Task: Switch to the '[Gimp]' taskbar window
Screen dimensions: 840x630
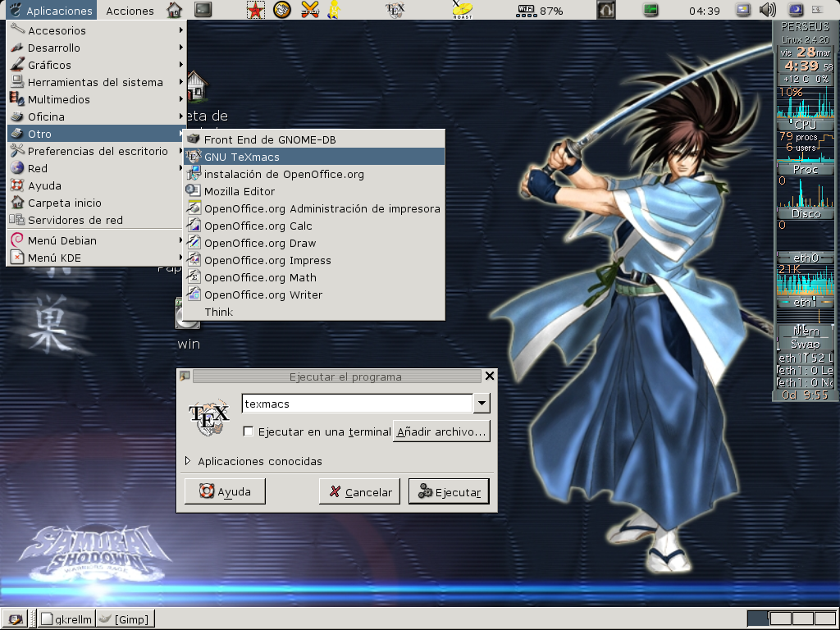Action: click(x=126, y=619)
